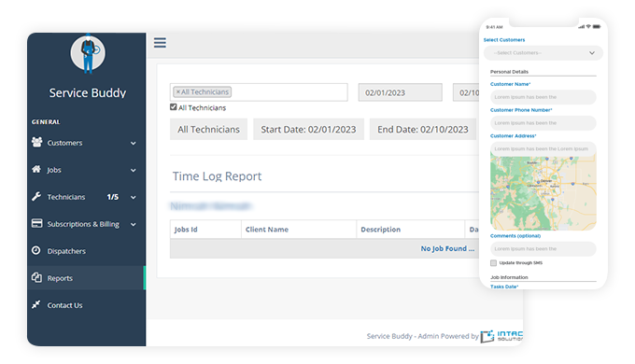Toggle the All Technicians checkbox

[174, 107]
